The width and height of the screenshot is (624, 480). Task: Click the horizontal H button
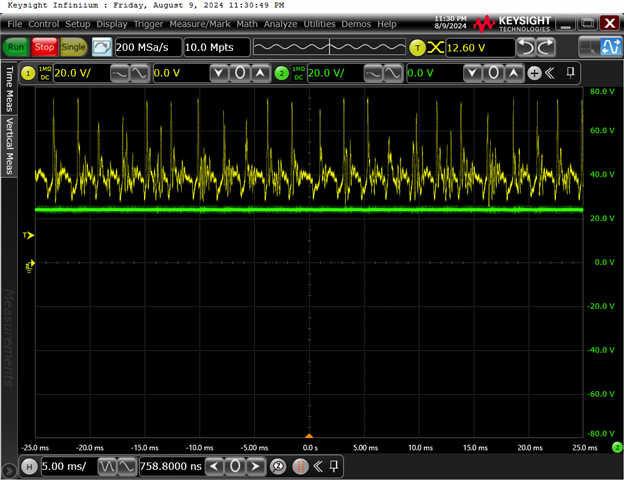(29, 466)
